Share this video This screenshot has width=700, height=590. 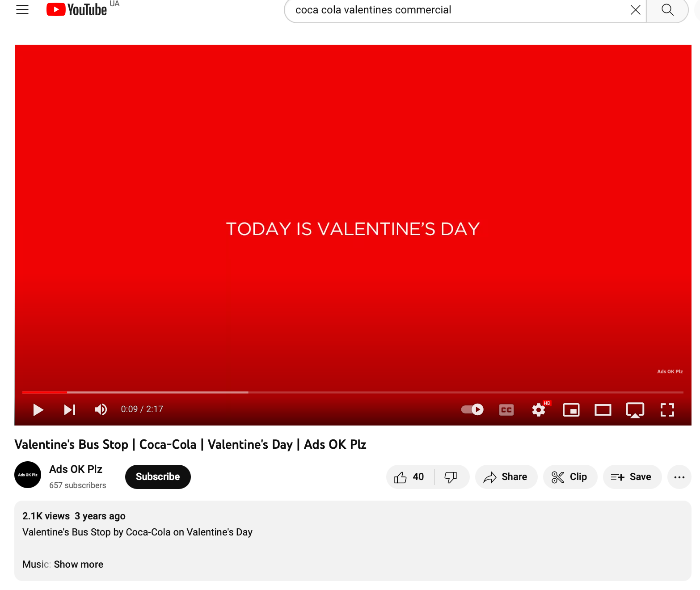[506, 477]
